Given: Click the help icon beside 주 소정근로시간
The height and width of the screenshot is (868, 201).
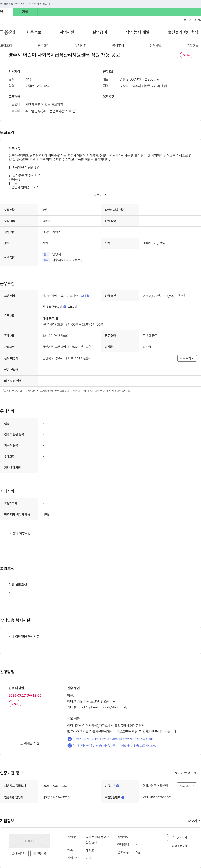Looking at the screenshot, I should pos(65,307).
